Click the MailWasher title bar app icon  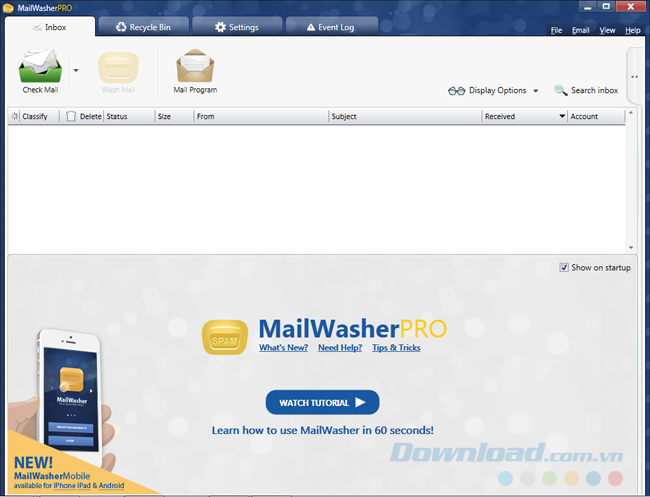(x=8, y=8)
